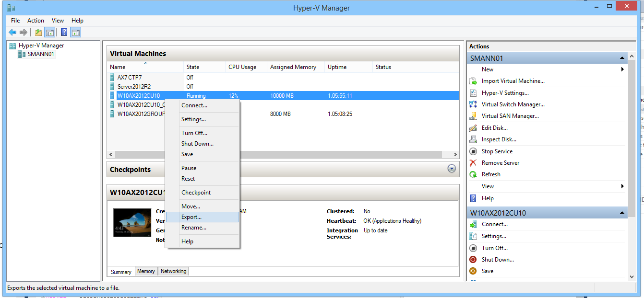The width and height of the screenshot is (644, 298).
Task: Click Edit Disk in the Actions pane
Action: point(494,128)
